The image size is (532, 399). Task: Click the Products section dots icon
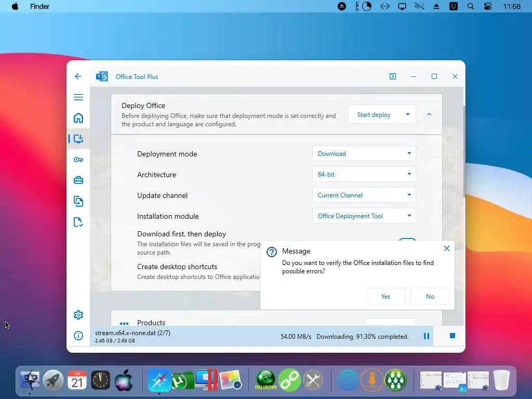(x=124, y=323)
